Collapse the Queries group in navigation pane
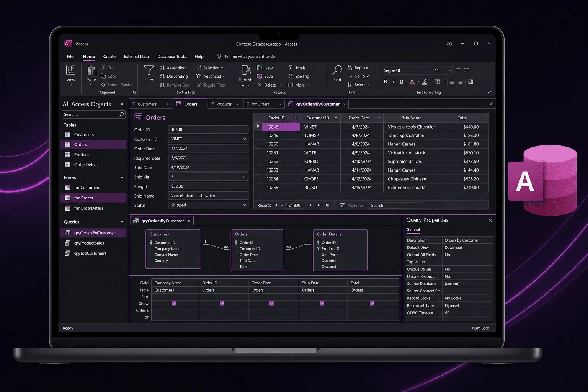 pos(122,222)
